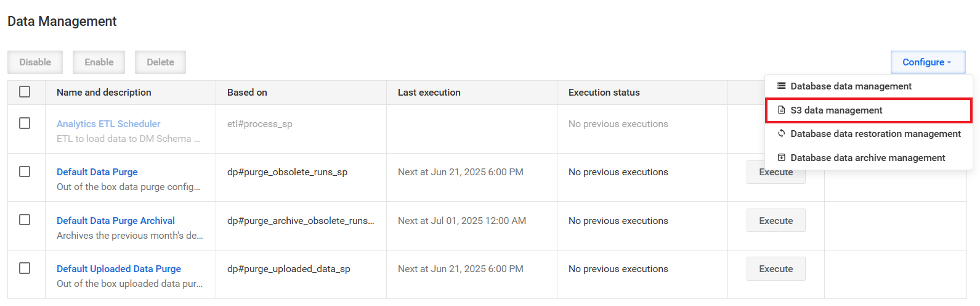Viewport: 980px width, 306px height.
Task: Execute the Default Uploaded Data Purge job
Action: [776, 269]
